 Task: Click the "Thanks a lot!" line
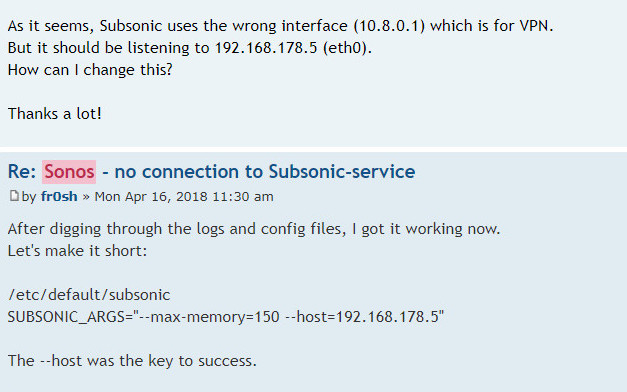55,114
